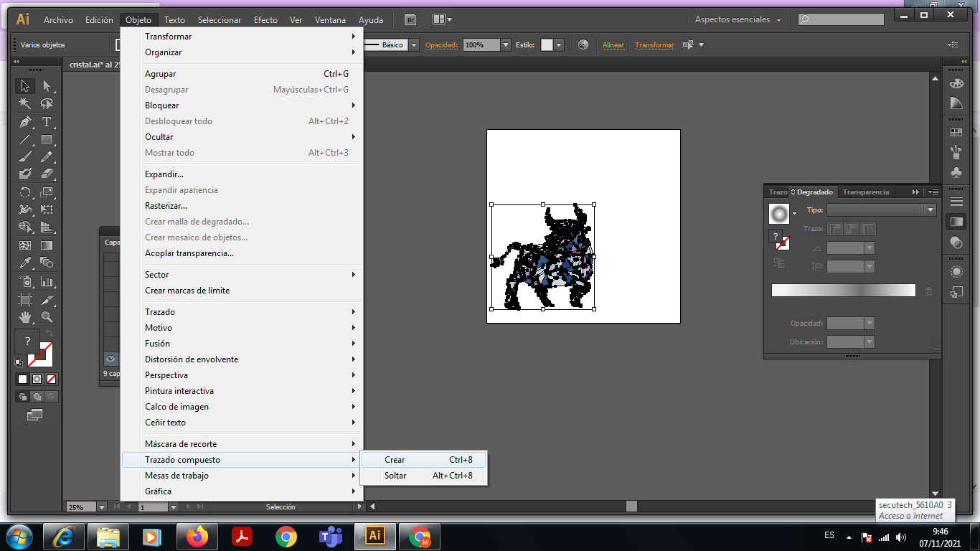Screen dimensions: 980x551
Task: Set paint mode to None in toolbox
Action: click(x=51, y=379)
